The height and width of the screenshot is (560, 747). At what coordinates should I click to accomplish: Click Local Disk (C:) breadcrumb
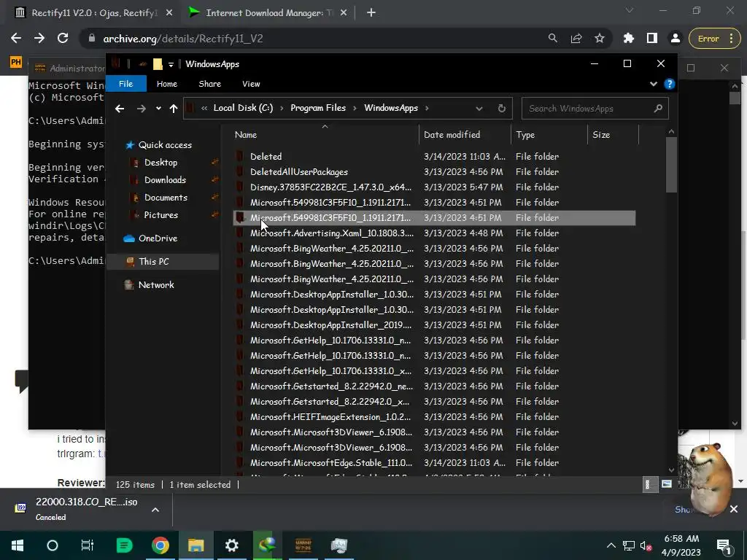pyautogui.click(x=243, y=108)
